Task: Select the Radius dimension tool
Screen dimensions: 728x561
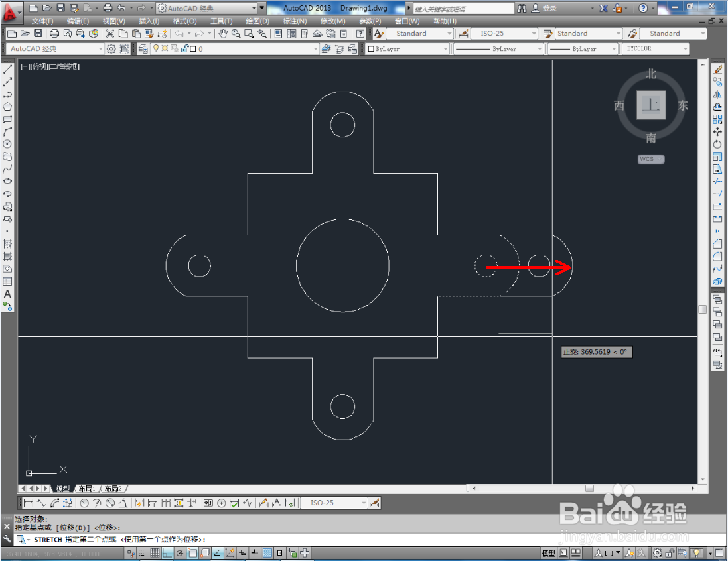Action: (84, 503)
